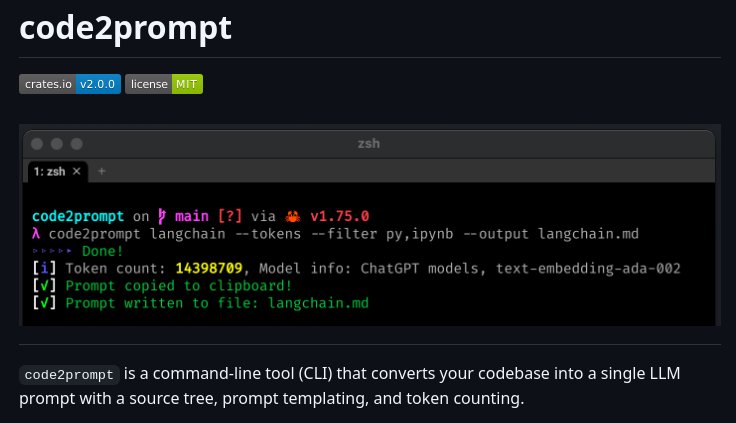The image size is (736, 423).
Task: Click the third gray window control dot
Action: (x=77, y=144)
